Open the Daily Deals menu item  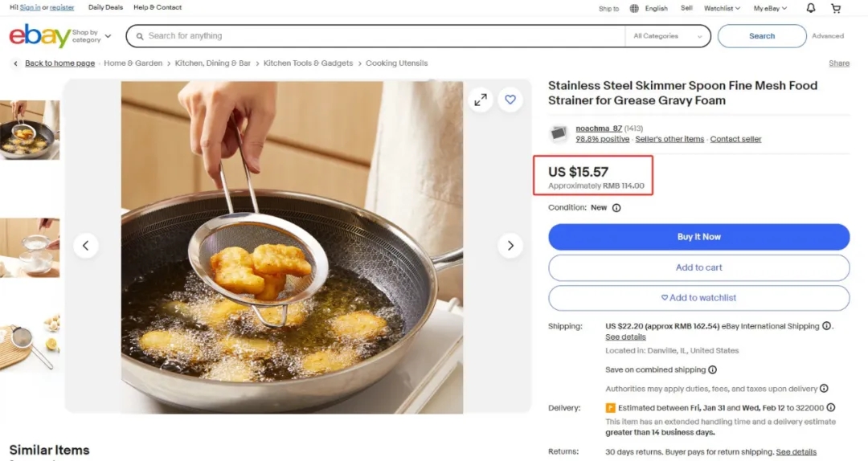[x=106, y=8]
